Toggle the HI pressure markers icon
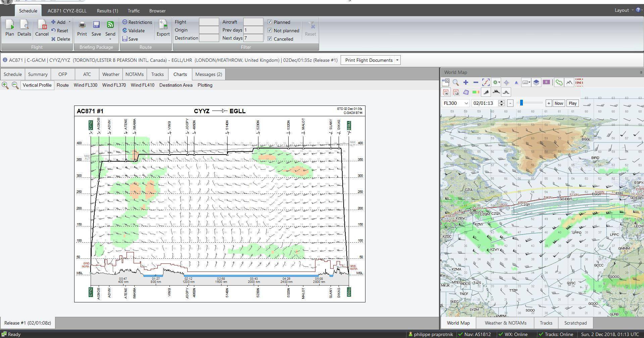 click(446, 92)
